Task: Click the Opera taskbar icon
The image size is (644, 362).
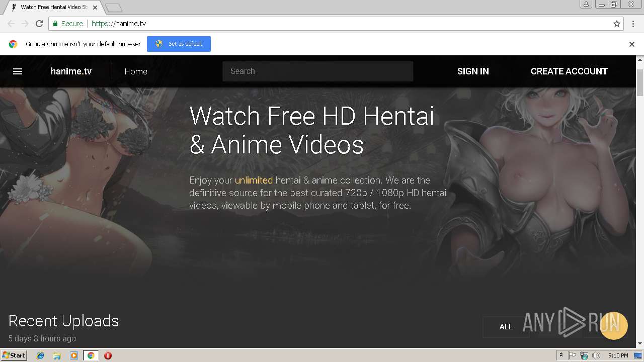Action: coord(108,355)
